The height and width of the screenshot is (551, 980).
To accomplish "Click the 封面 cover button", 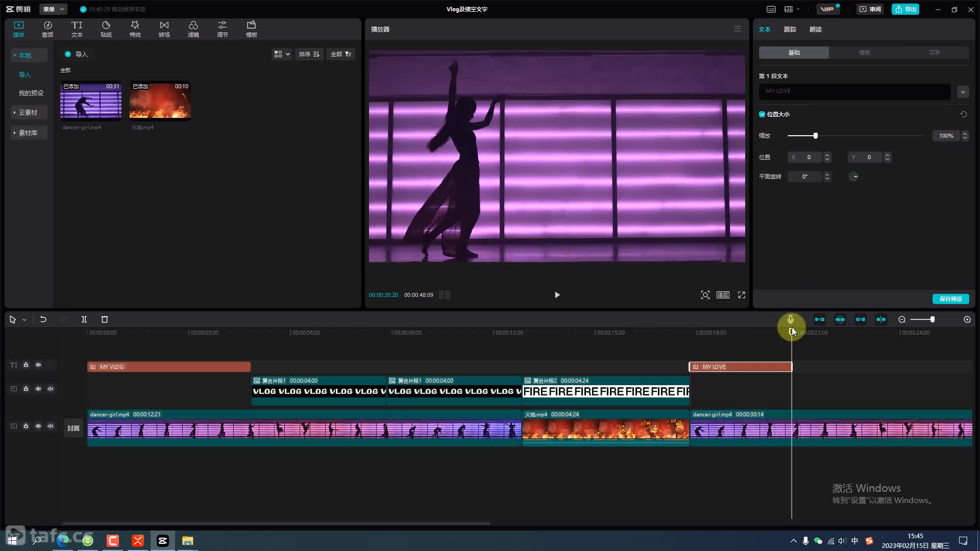I will 73,428.
